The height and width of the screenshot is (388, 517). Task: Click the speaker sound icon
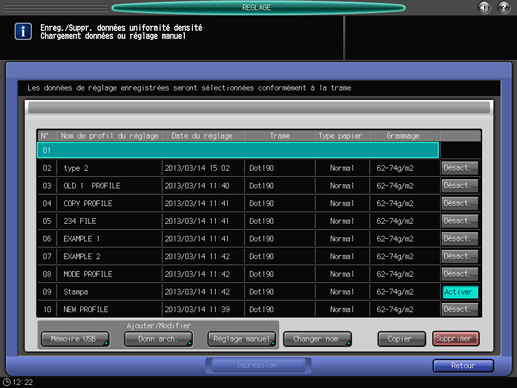(484, 7)
